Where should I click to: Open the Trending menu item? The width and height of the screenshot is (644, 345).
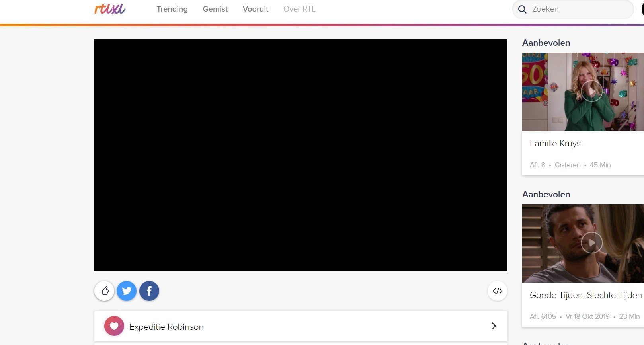coord(172,9)
